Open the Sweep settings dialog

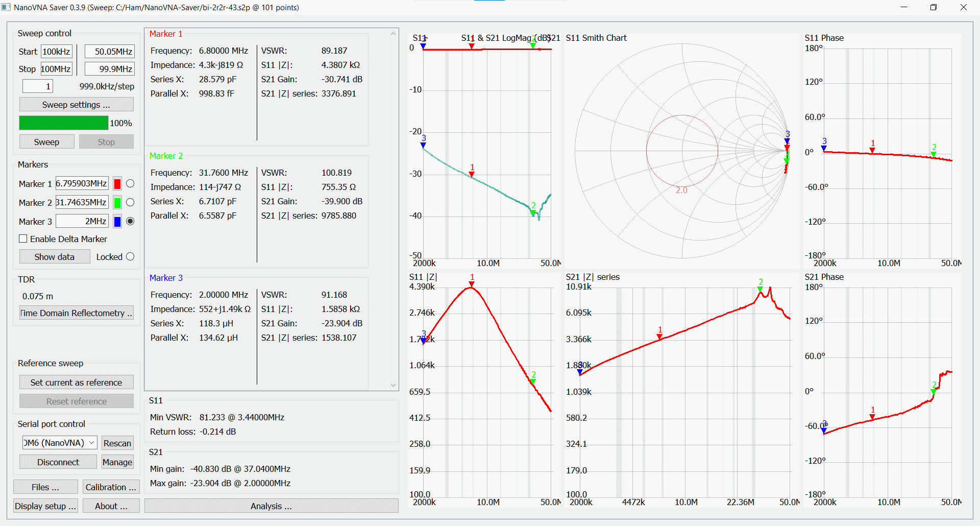76,104
